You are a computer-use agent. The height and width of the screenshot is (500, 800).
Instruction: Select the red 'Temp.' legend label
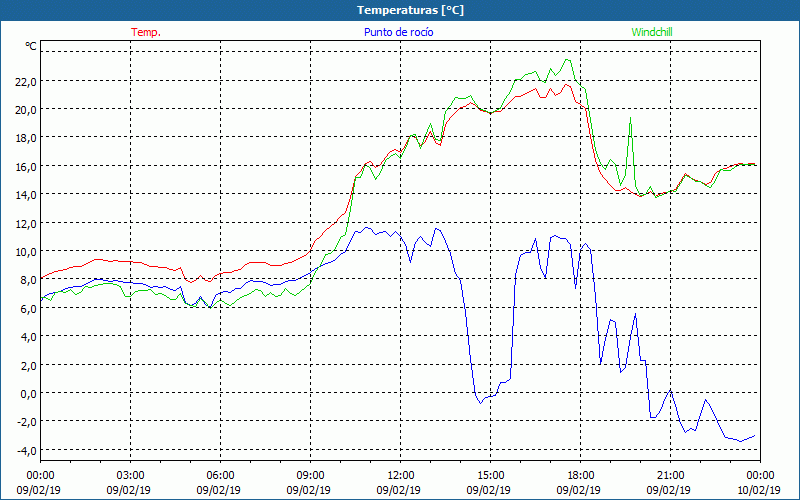click(146, 32)
